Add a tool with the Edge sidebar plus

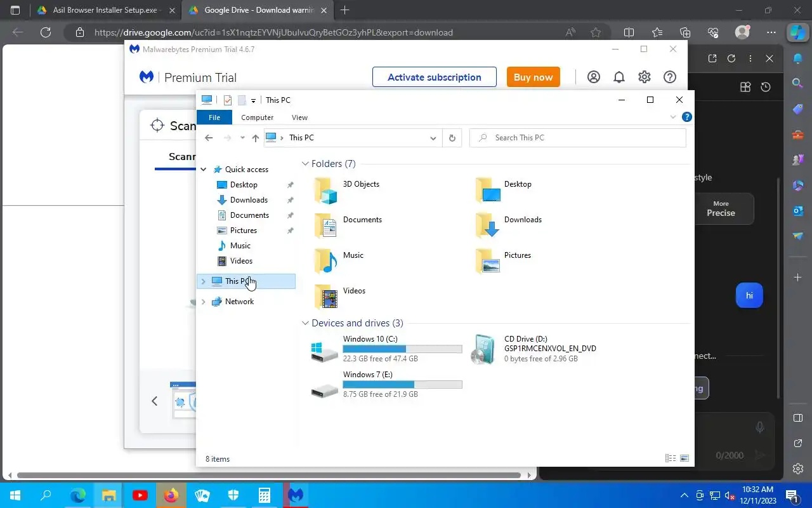(x=798, y=277)
